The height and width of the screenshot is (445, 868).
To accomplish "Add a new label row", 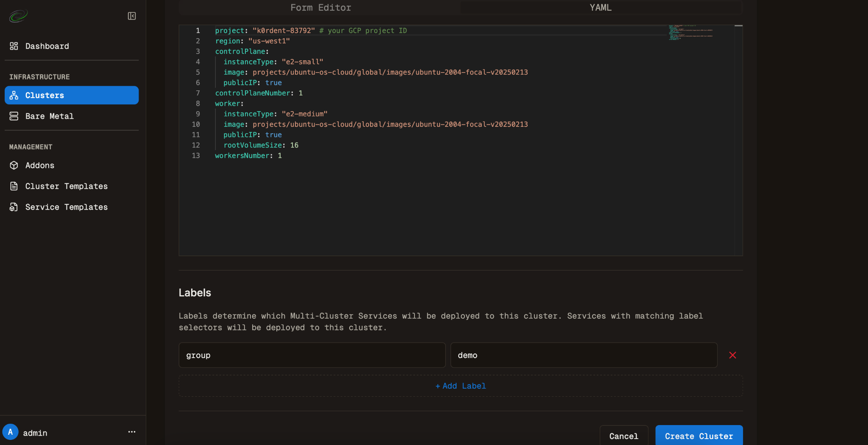I will pos(461,386).
